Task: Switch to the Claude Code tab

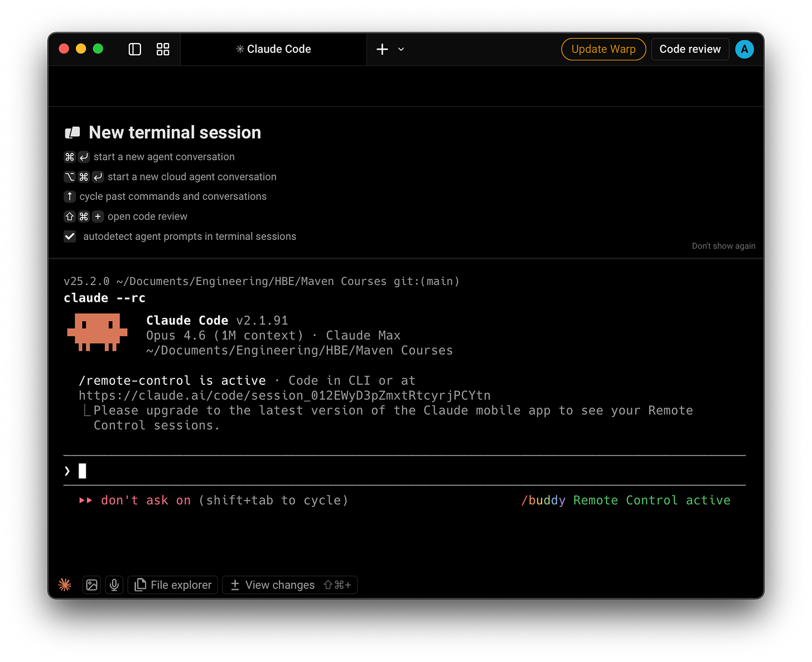Action: tap(274, 49)
